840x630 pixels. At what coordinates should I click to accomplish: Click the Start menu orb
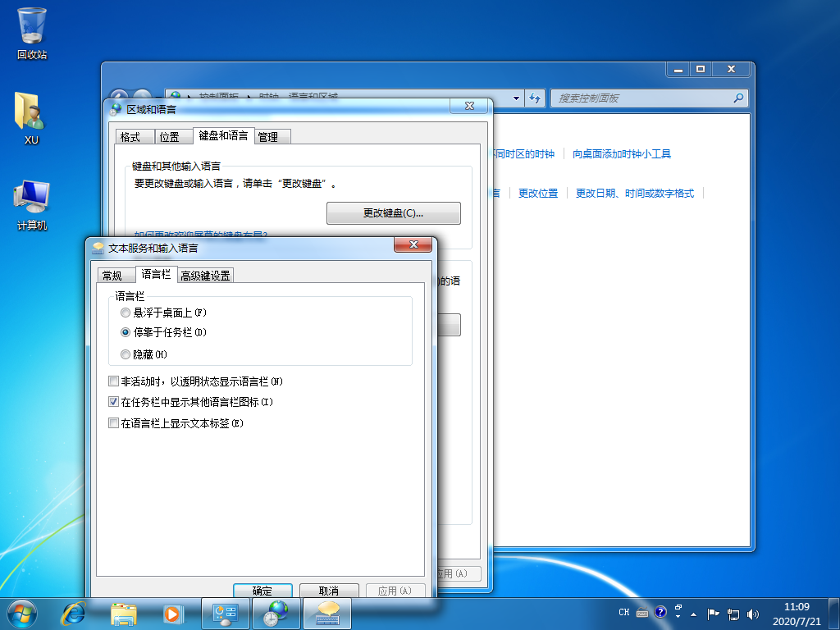[22, 612]
